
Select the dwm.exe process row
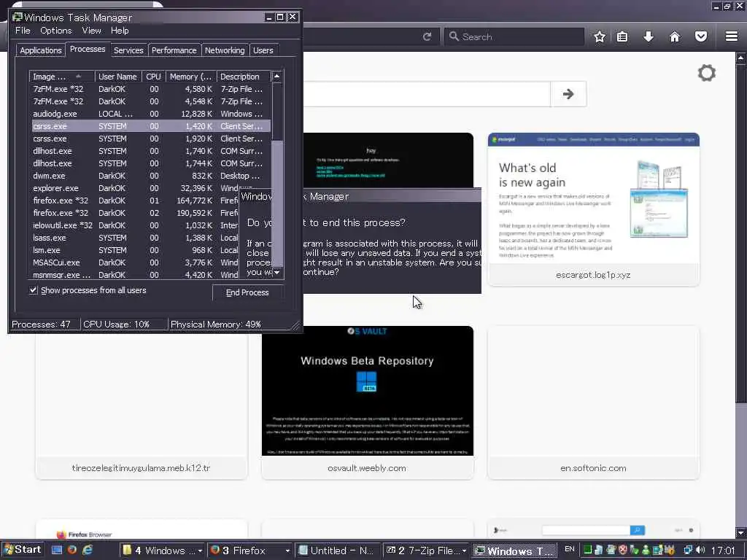150,176
